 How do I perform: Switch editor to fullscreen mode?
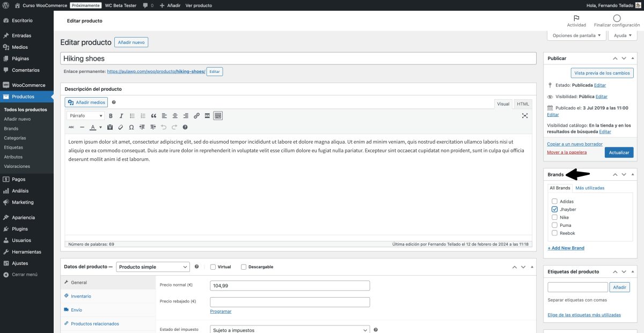click(524, 115)
